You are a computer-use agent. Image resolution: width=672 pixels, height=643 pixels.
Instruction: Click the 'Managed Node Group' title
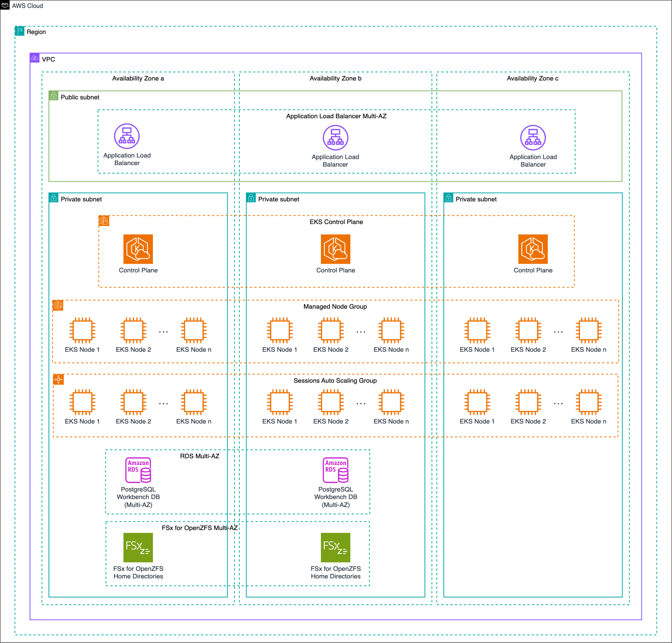335,306
